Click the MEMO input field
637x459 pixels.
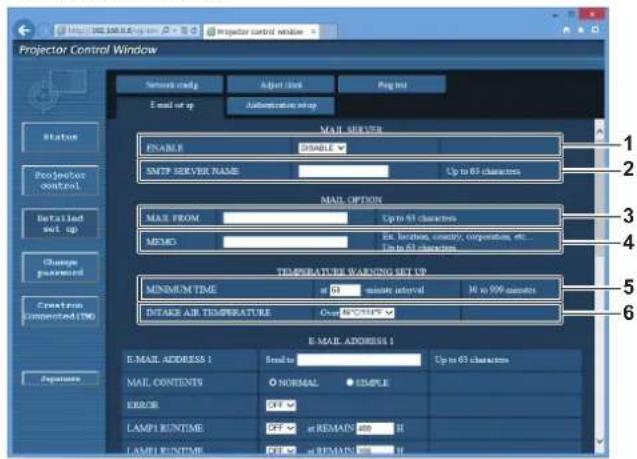click(x=285, y=242)
